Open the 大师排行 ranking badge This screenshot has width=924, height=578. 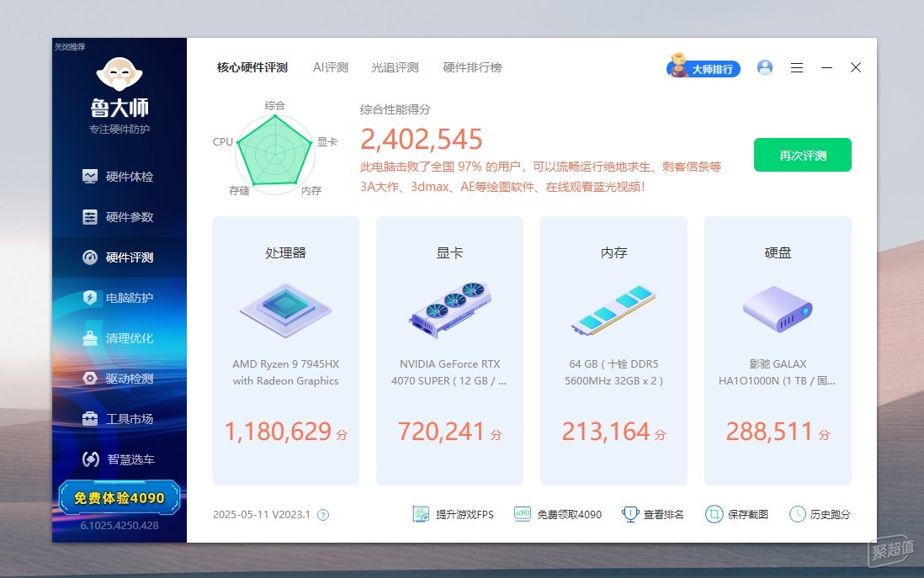coord(704,67)
